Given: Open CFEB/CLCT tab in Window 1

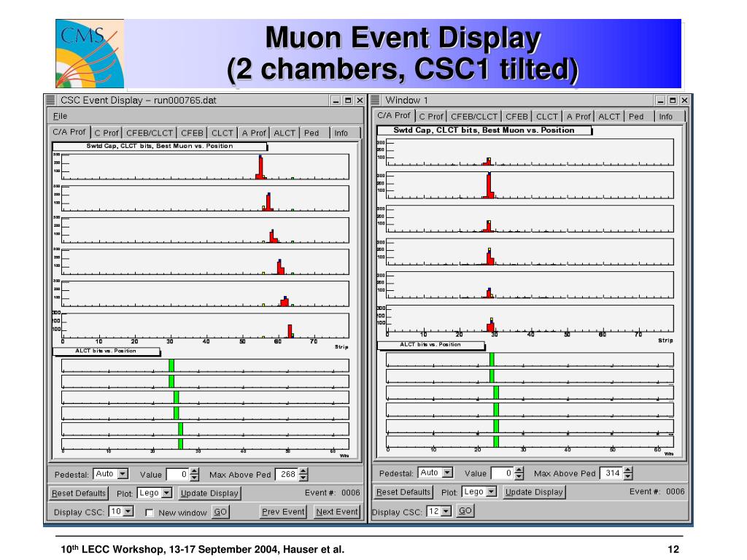Looking at the screenshot, I should pos(474,116).
